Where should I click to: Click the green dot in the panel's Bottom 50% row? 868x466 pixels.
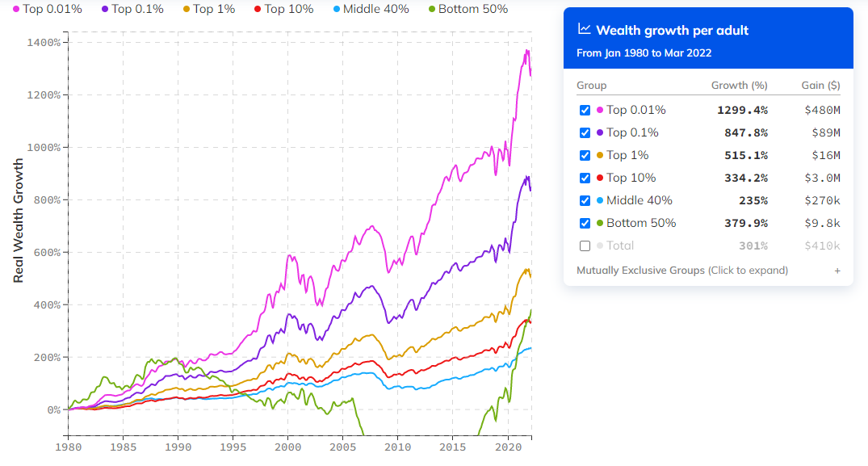point(599,222)
